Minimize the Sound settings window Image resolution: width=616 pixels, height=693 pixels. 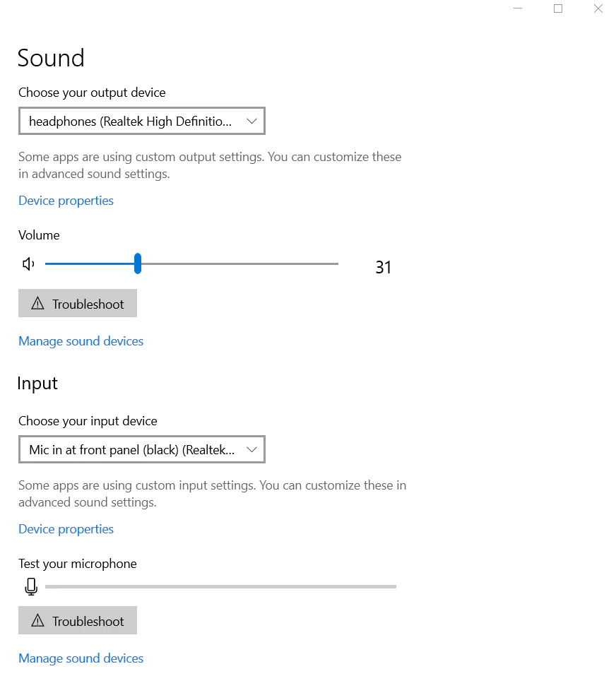click(x=518, y=9)
